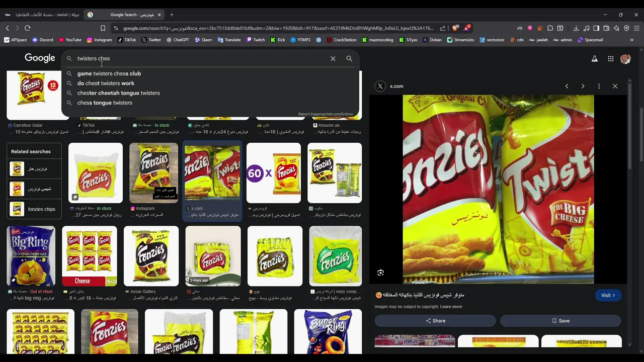The width and height of the screenshot is (644, 362).
Task: Open ChatGPT bookmark
Action: tap(178, 40)
